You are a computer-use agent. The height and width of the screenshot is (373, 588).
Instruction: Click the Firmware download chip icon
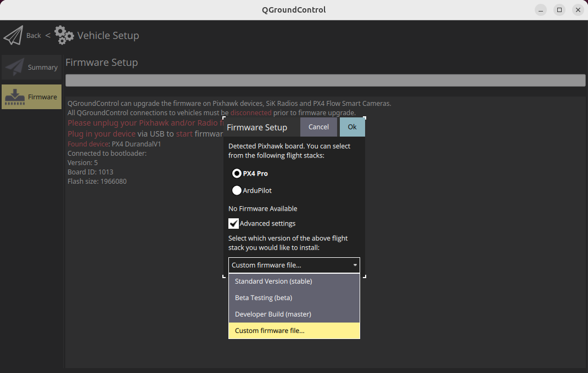tap(15, 97)
